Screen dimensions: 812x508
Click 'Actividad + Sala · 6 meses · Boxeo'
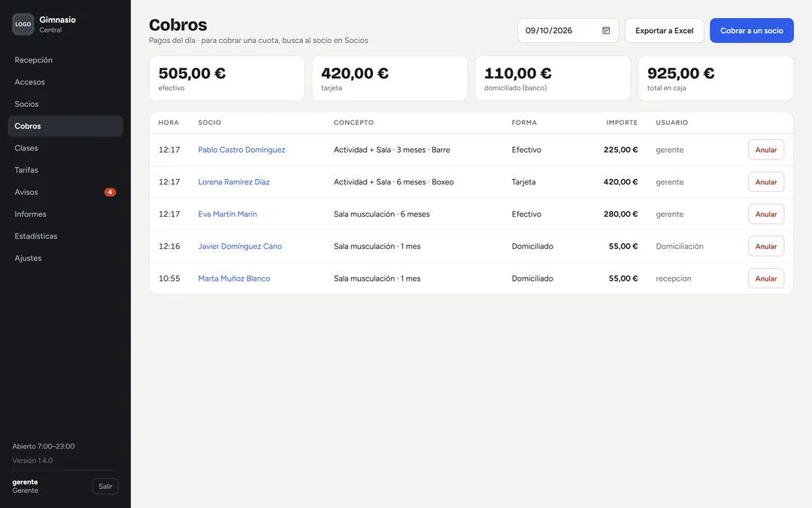393,182
